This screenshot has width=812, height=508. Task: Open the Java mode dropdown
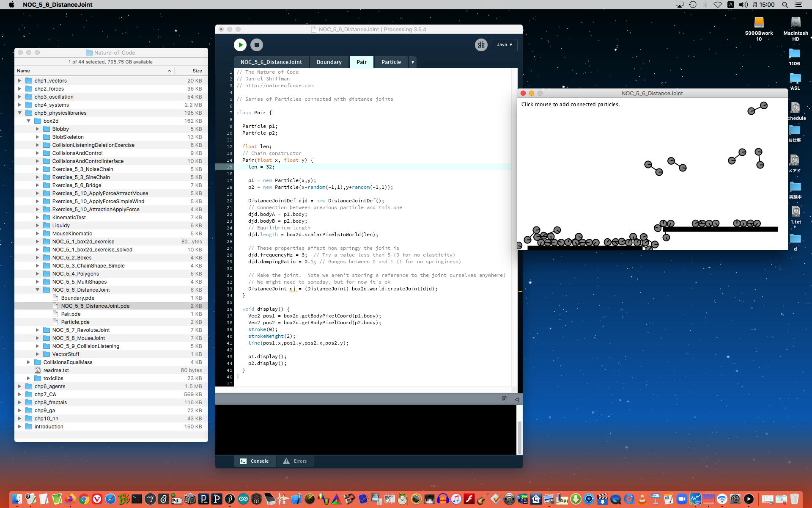tap(504, 45)
